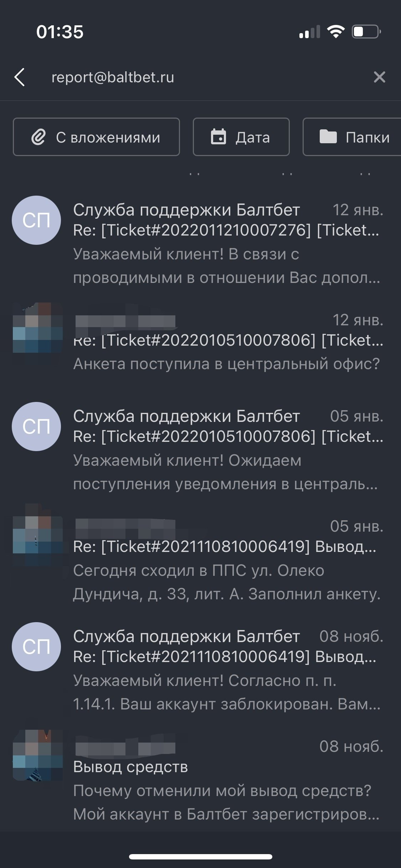Click the report@baltbet.ru search field
The width and height of the screenshot is (401, 868).
point(200,77)
